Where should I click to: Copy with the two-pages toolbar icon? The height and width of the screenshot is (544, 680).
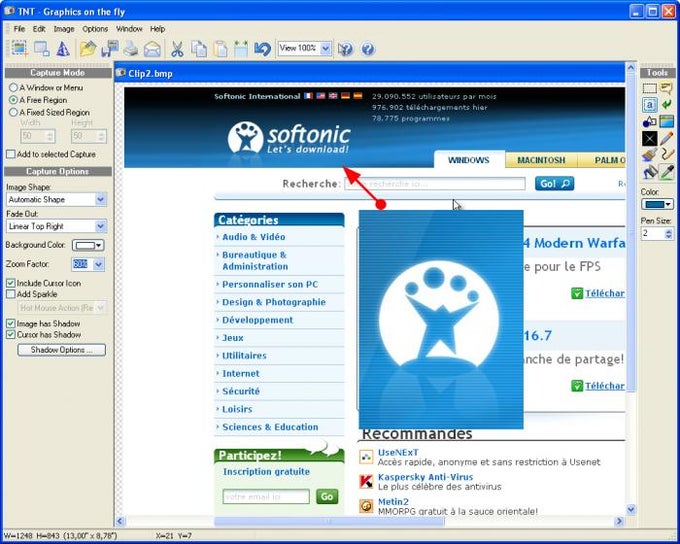199,49
